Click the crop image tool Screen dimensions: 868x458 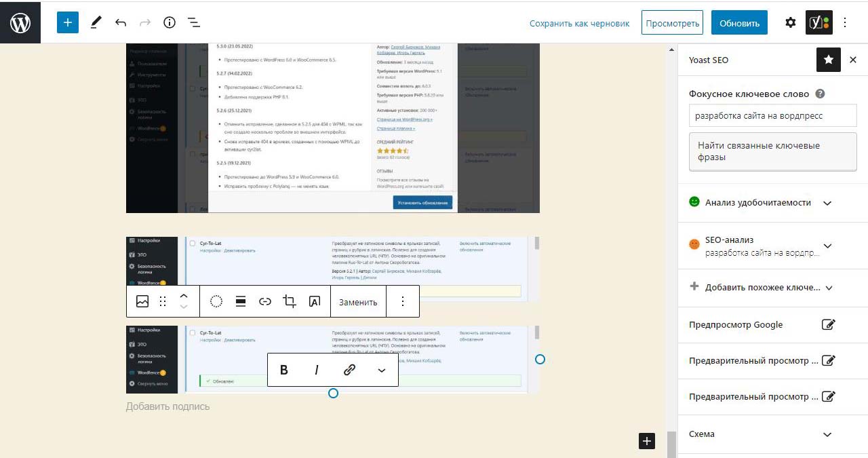click(x=290, y=302)
